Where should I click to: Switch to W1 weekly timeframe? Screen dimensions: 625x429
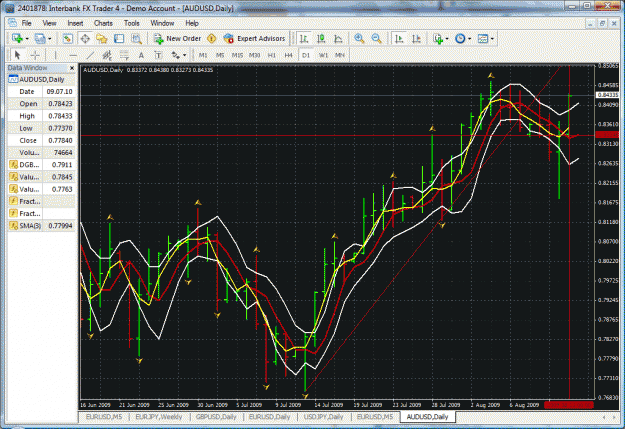coord(323,55)
